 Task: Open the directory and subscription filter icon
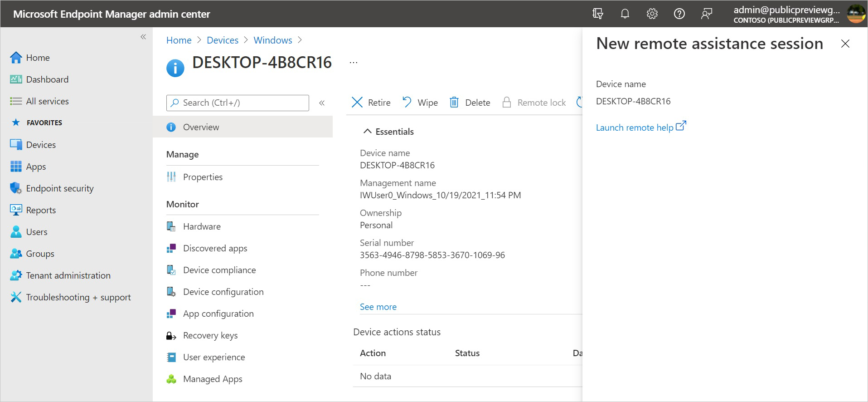click(x=598, y=14)
